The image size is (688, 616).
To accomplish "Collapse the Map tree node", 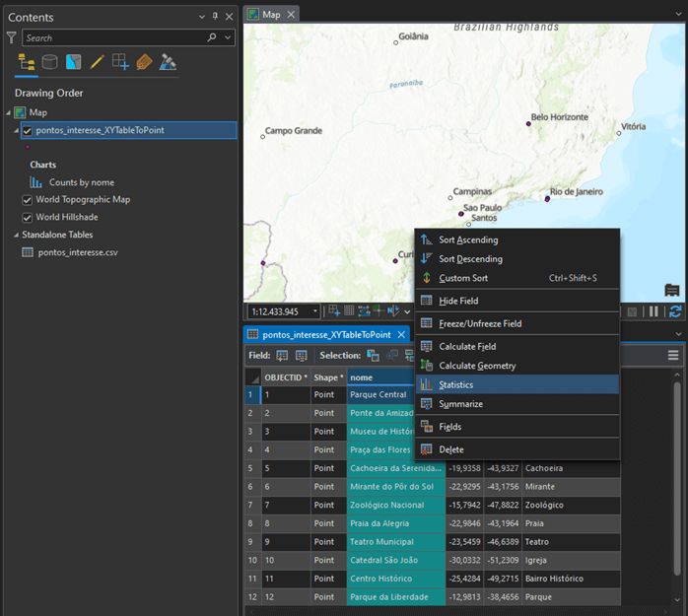I will point(9,112).
